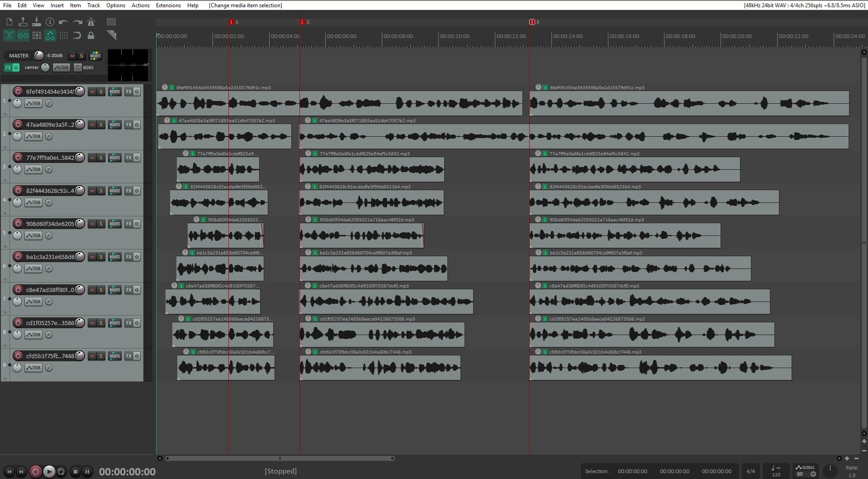The width and height of the screenshot is (868, 479).
Task: Toggle the snap magnet icon
Action: tap(77, 35)
